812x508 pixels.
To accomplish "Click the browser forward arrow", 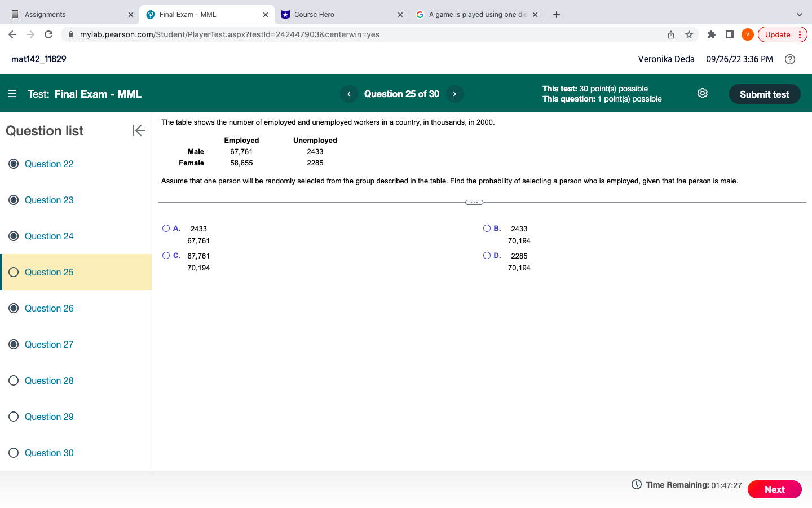I will [30, 34].
